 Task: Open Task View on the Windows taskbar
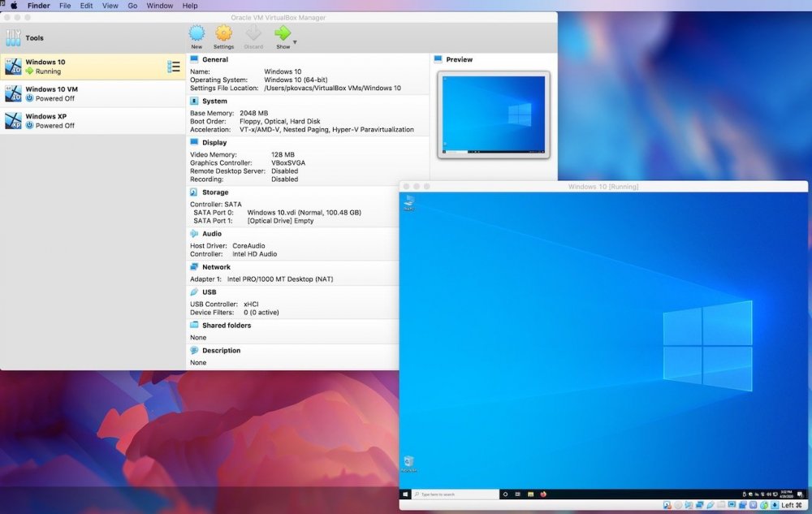(x=518, y=495)
